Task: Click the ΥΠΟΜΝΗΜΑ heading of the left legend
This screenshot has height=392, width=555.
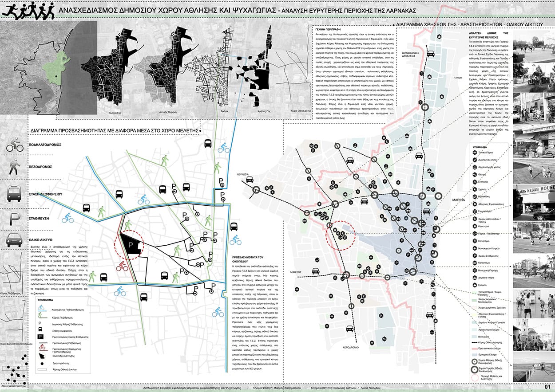Action: point(45,300)
